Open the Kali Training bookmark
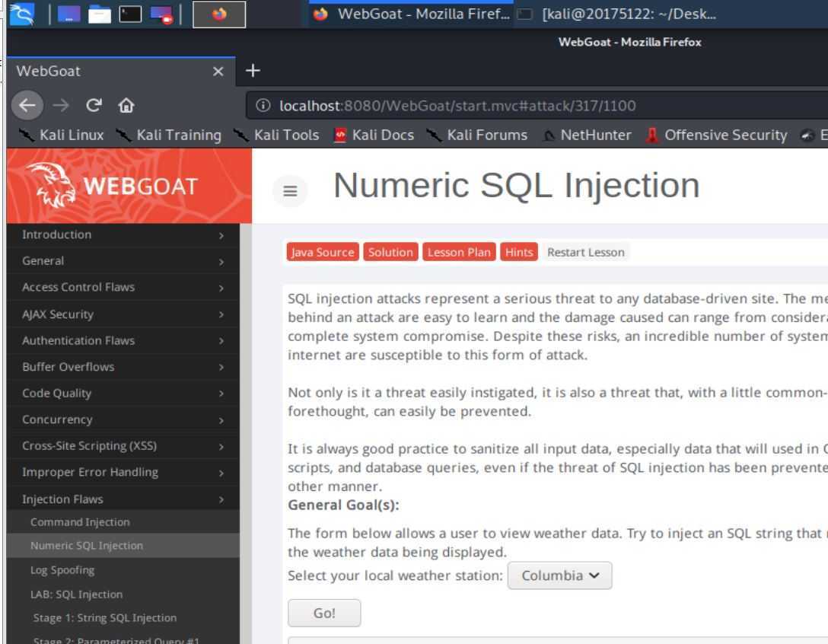The width and height of the screenshot is (828, 644). (x=168, y=135)
